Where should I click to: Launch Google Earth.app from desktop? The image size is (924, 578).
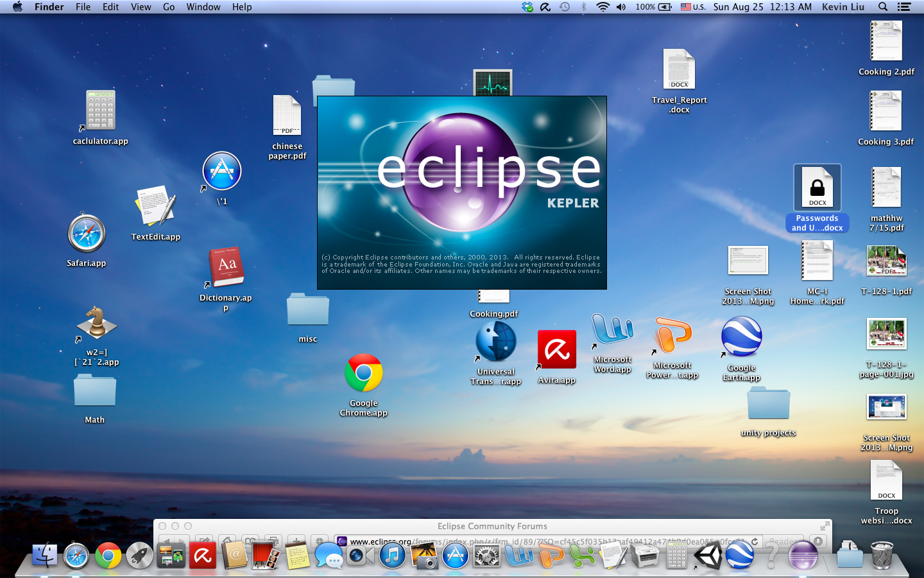point(741,337)
